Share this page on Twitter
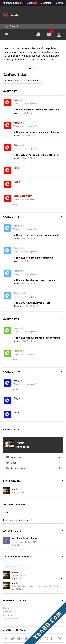 click(12, 638)
